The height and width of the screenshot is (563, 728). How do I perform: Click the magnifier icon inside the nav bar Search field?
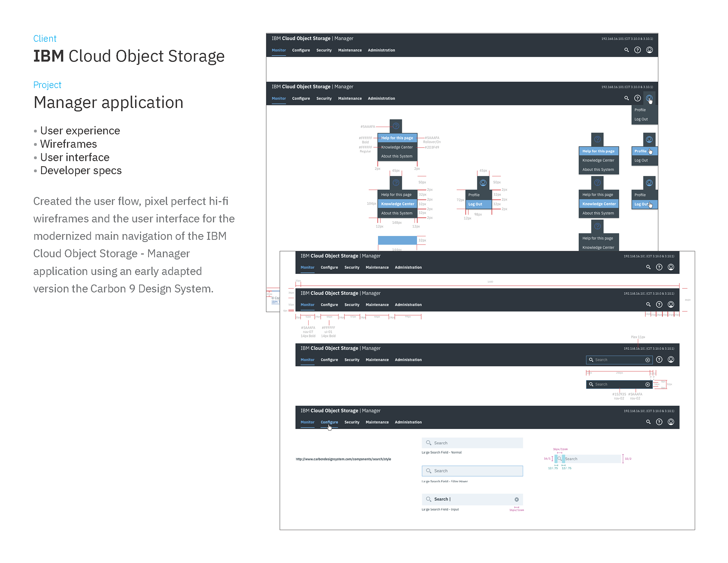click(591, 360)
